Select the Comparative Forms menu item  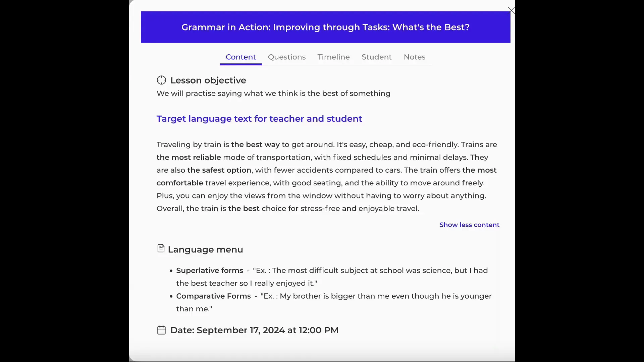pyautogui.click(x=213, y=296)
